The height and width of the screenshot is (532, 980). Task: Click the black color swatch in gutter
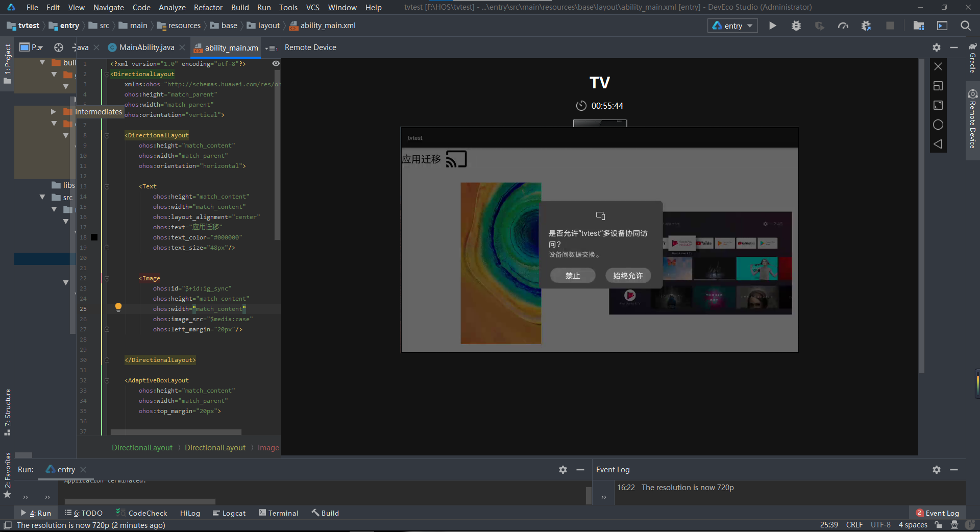[x=94, y=237]
